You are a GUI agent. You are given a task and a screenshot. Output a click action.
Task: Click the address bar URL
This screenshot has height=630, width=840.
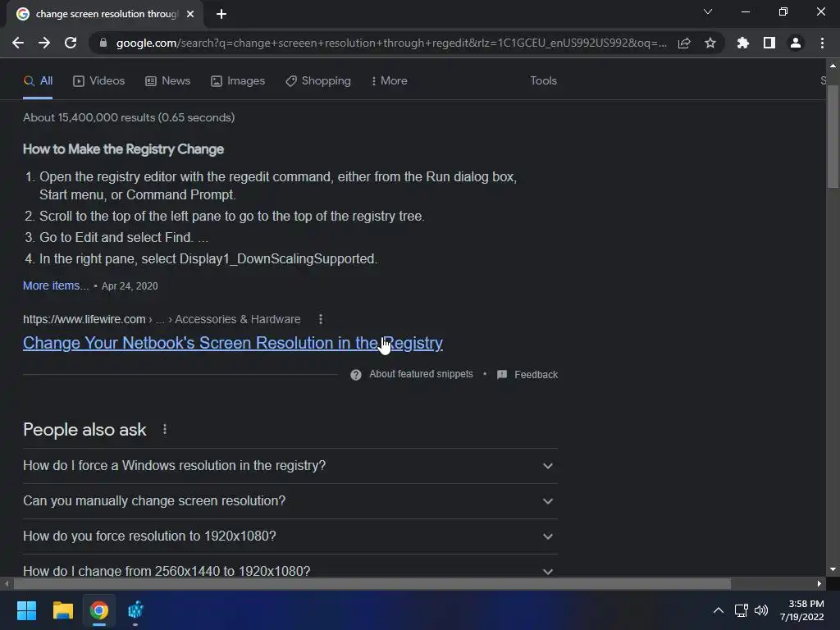click(391, 43)
